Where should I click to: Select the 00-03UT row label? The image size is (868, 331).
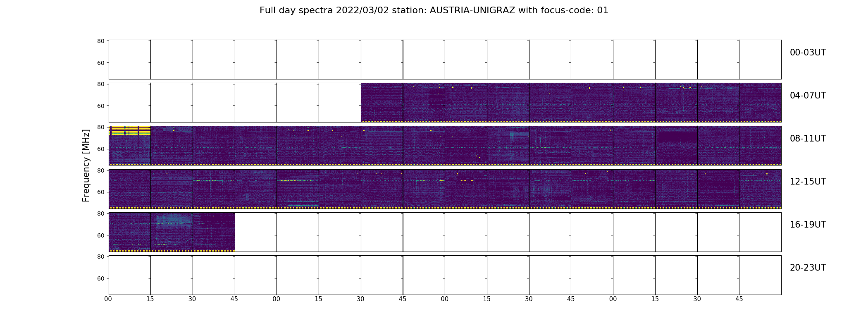808,53
